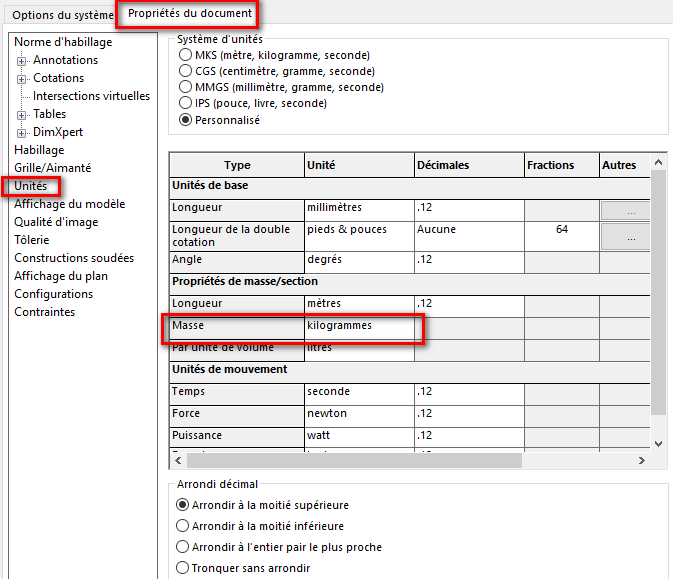
Task: Select MMGS millimètre unit system
Action: point(185,87)
